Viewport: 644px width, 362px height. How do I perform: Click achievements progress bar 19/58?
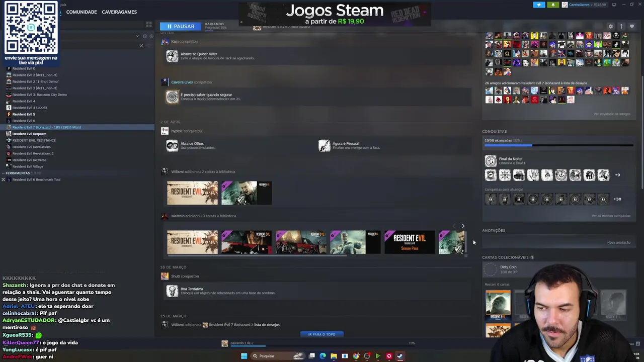click(558, 145)
